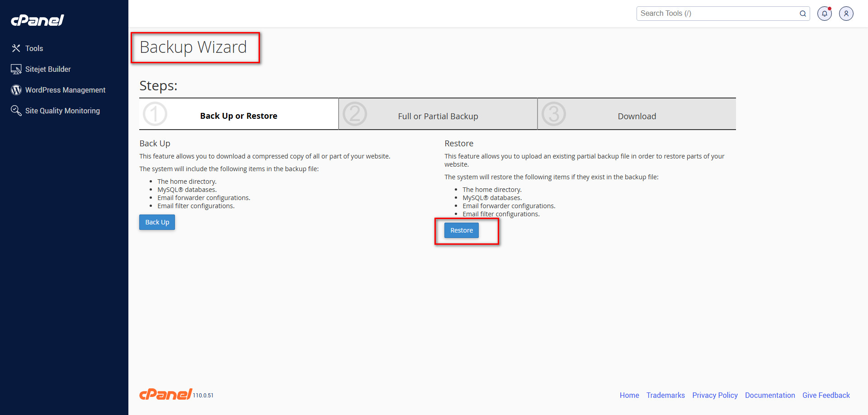Open the Tools wrench icon
This screenshot has width=868, height=415.
(16, 48)
